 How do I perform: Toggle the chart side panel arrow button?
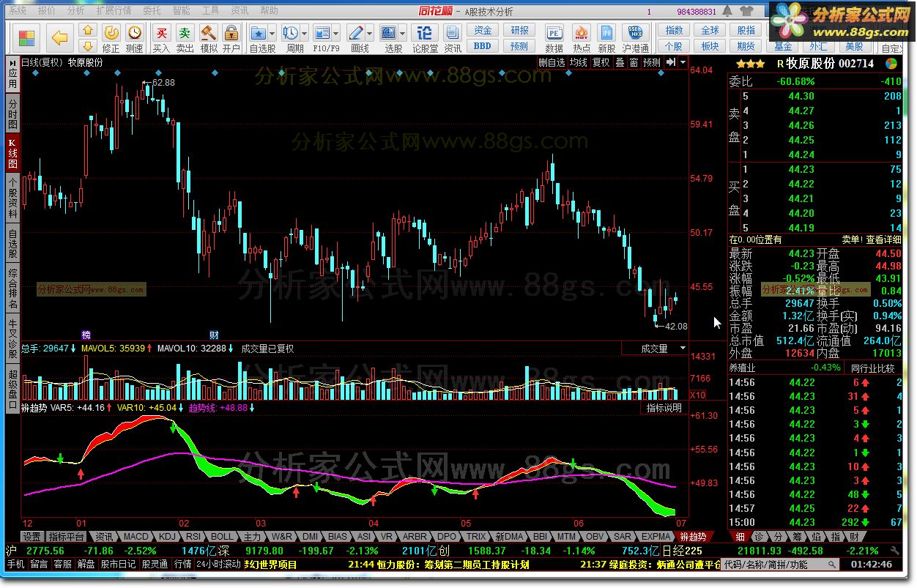click(x=671, y=63)
